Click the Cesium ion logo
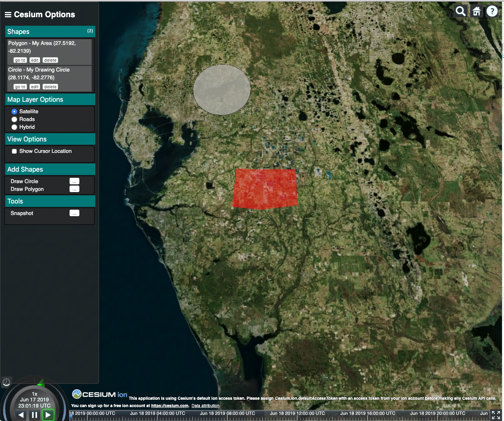 99,394
